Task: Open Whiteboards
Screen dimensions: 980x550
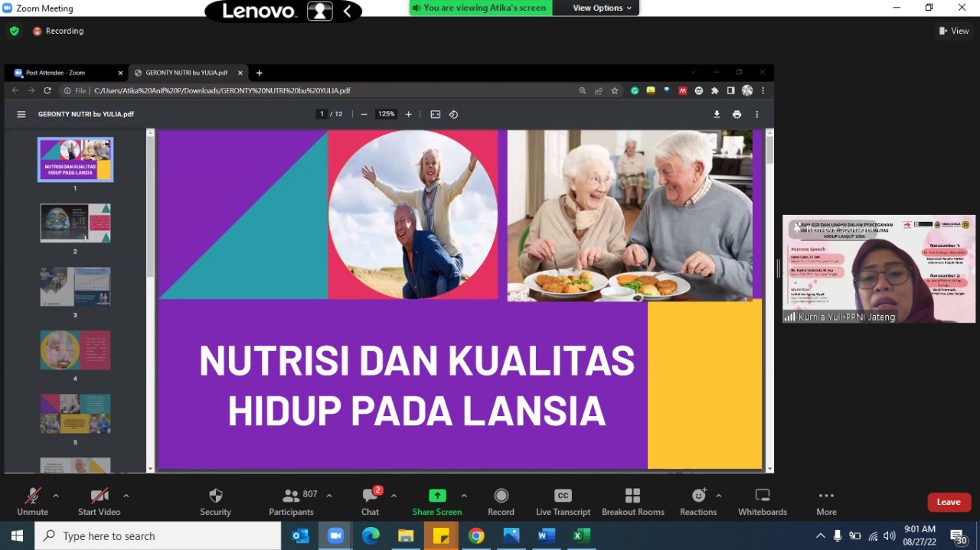Action: click(762, 501)
